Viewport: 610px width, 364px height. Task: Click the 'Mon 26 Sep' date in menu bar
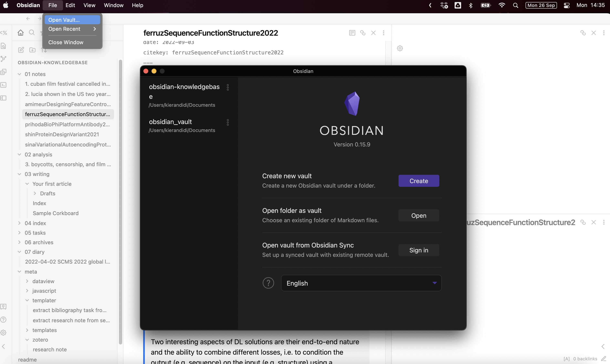541,5
